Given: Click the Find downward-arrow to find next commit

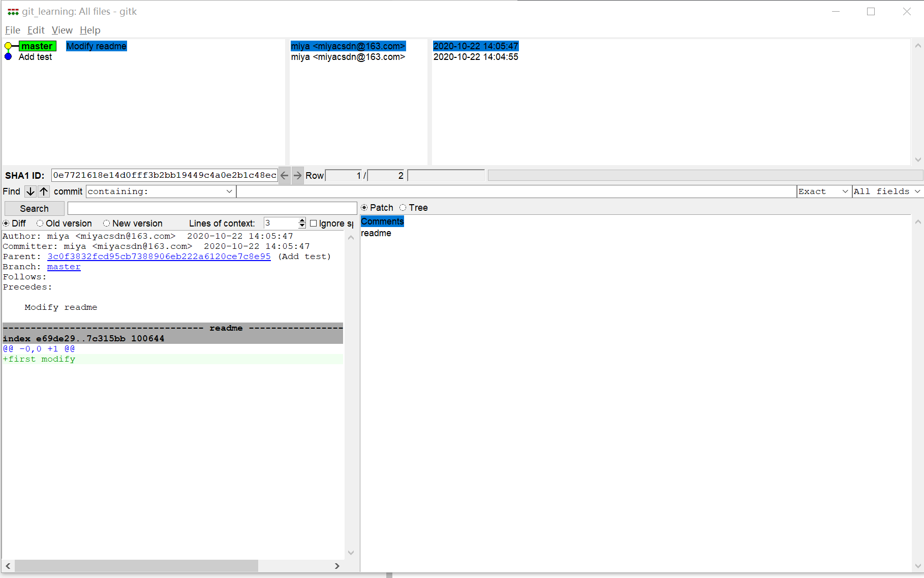Looking at the screenshot, I should coord(30,191).
